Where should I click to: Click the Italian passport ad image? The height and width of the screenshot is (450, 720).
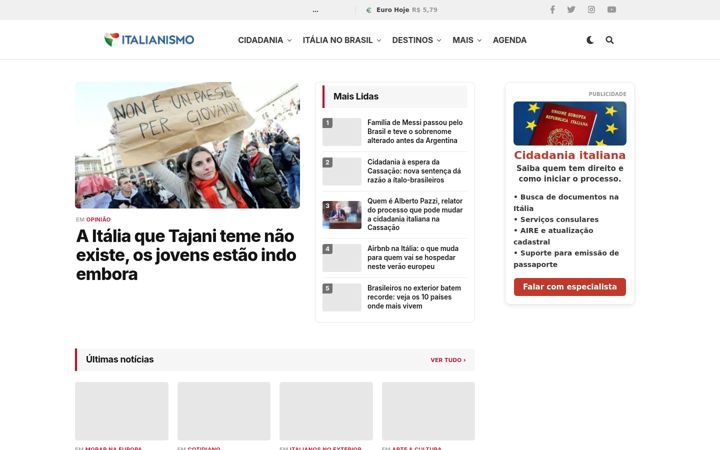[570, 124]
